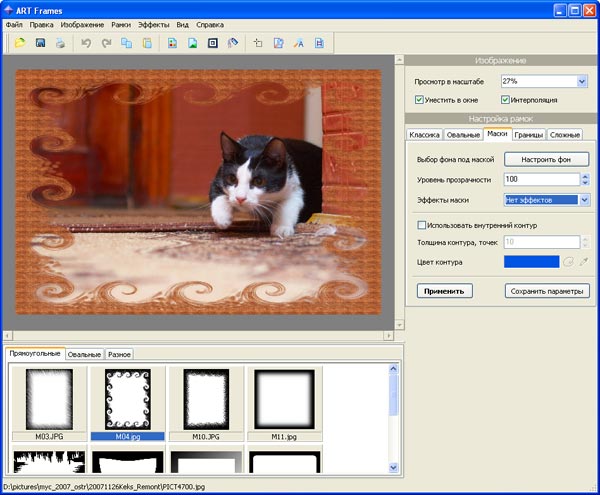The height and width of the screenshot is (495, 600).
Task: Click the Undo arrow icon
Action: pos(86,43)
